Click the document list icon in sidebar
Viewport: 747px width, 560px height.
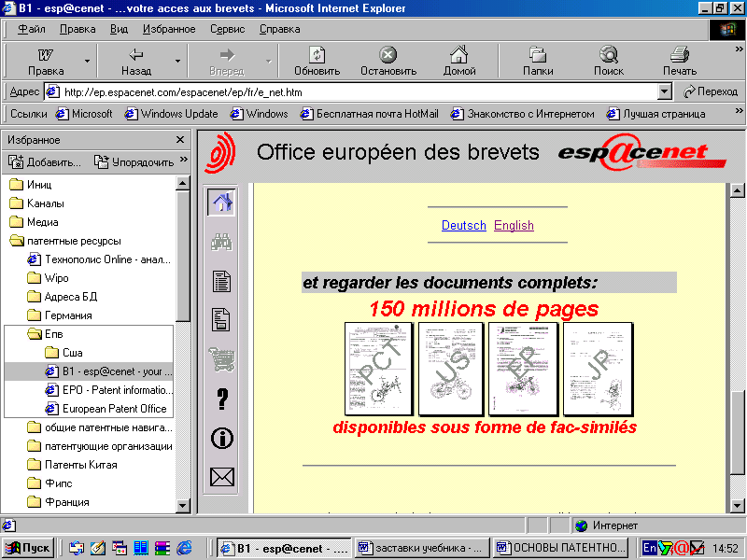coord(221,281)
